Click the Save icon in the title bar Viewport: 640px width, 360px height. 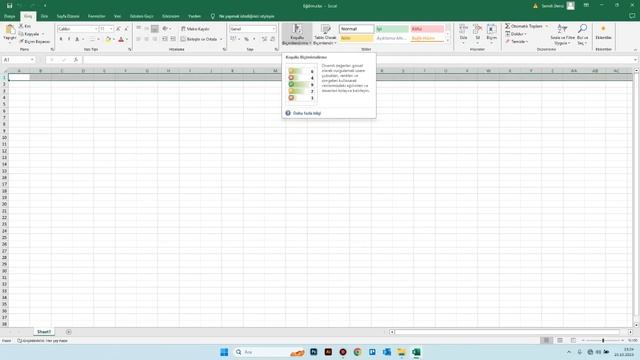pos(9,6)
